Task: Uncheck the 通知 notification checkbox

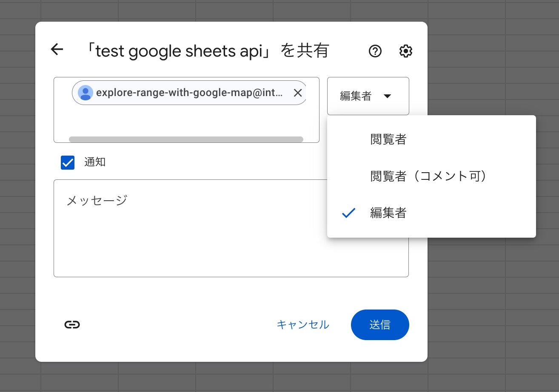Action: (x=67, y=162)
